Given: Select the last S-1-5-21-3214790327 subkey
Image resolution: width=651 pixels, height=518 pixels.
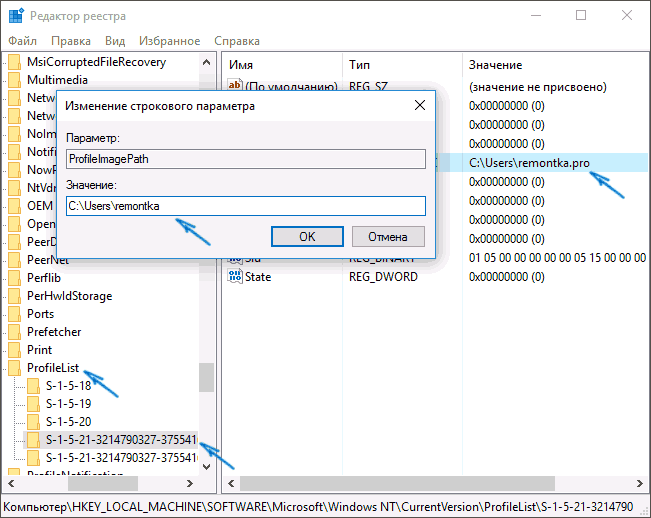Looking at the screenshot, I should [x=120, y=457].
